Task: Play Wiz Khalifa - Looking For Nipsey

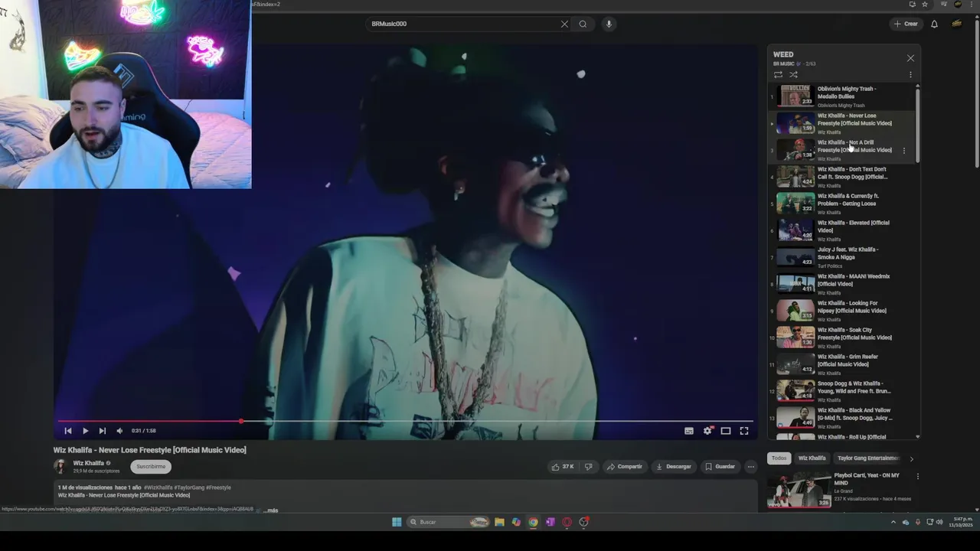Action: 841,311
